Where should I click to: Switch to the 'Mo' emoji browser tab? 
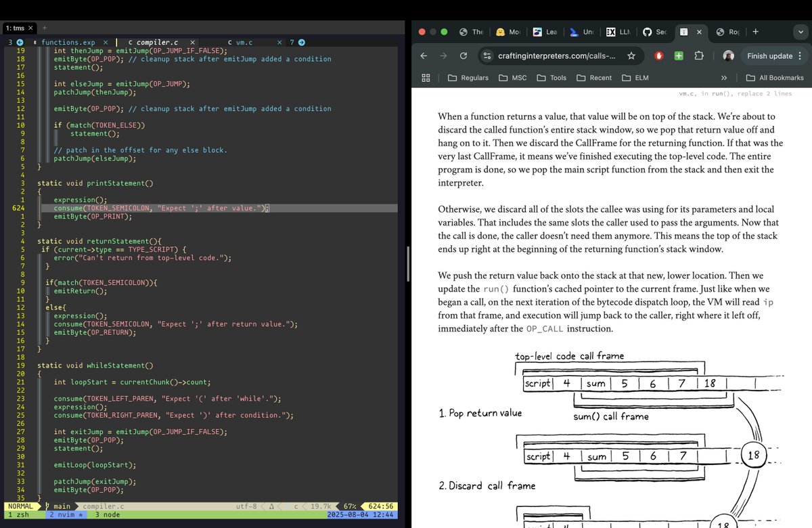[508, 32]
